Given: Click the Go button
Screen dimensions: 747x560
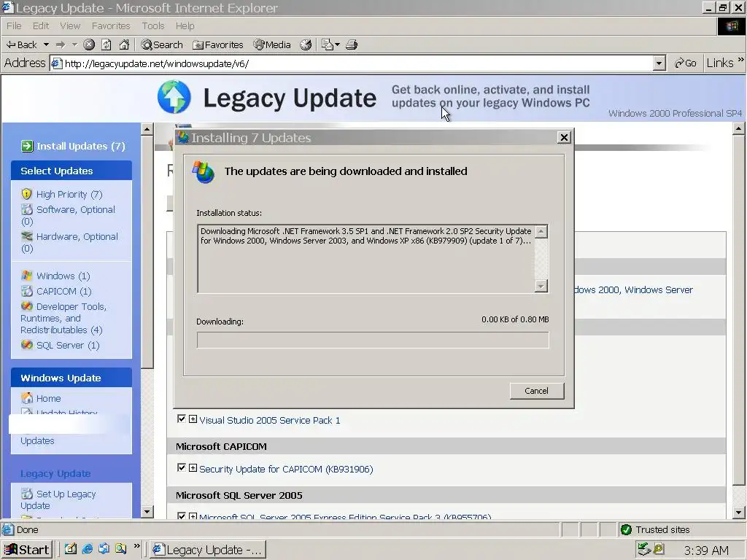Looking at the screenshot, I should 686,63.
